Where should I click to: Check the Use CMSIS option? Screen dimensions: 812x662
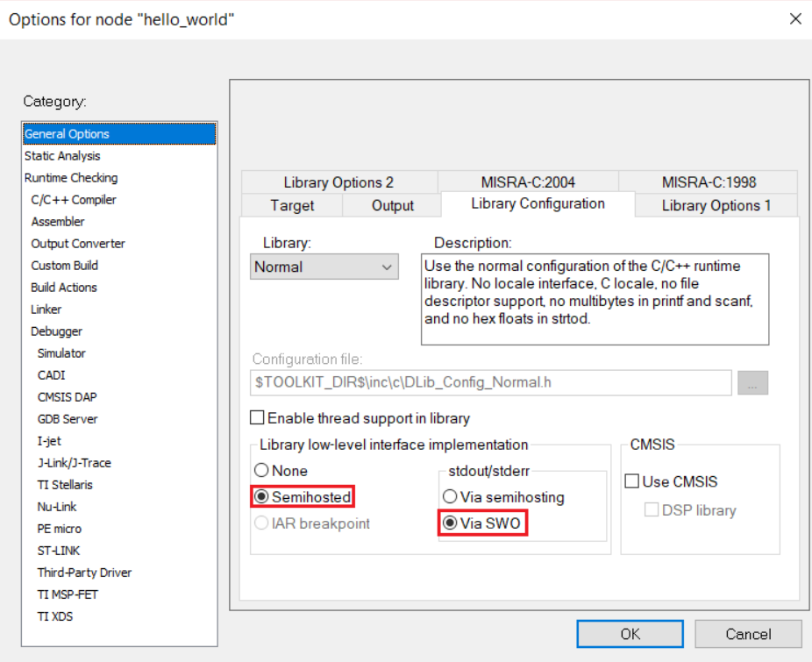tap(631, 481)
